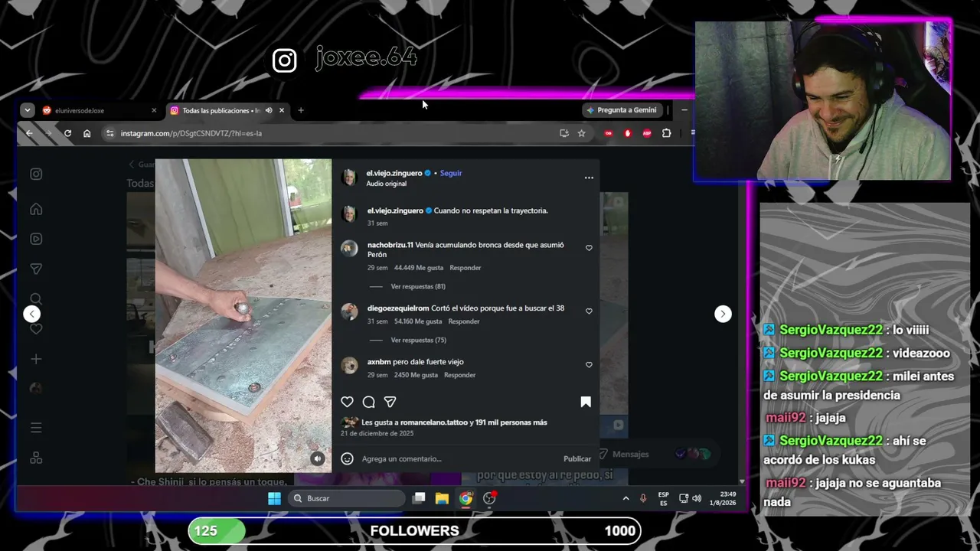980x551 pixels.
Task: Open the profile avatar in Instagram sidebar
Action: pyautogui.click(x=36, y=388)
